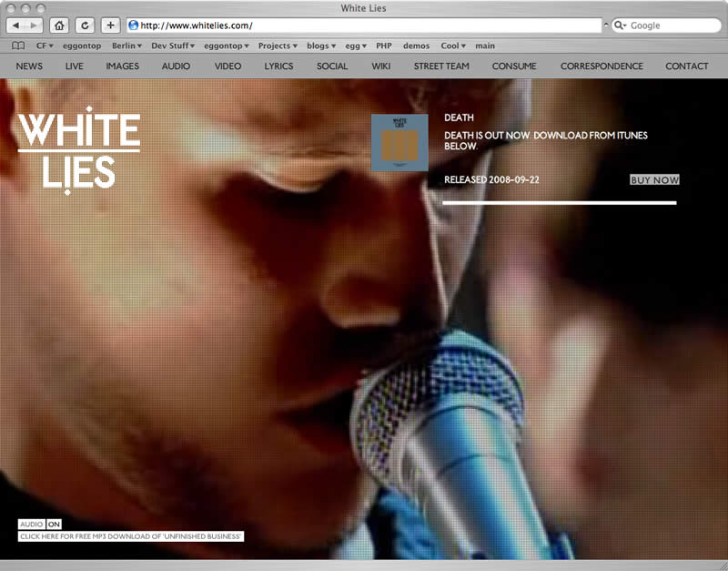Click the browser Forward arrow button
Viewport: 728px width, 571px height.
[x=34, y=25]
